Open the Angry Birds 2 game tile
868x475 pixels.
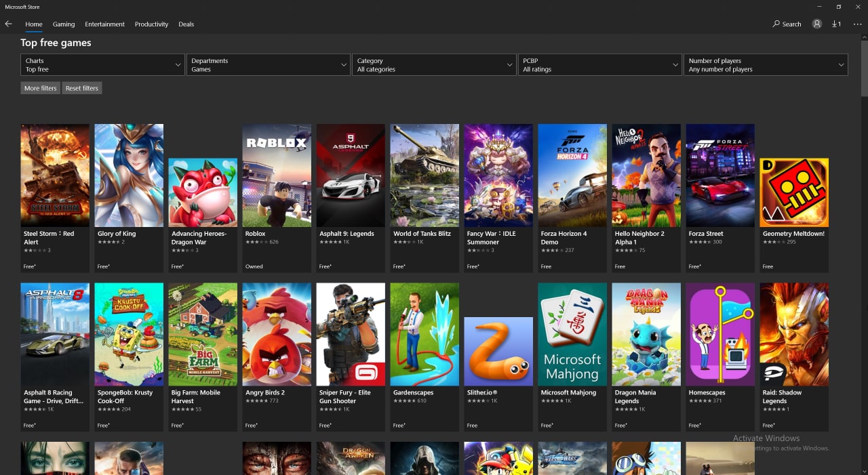coord(277,357)
